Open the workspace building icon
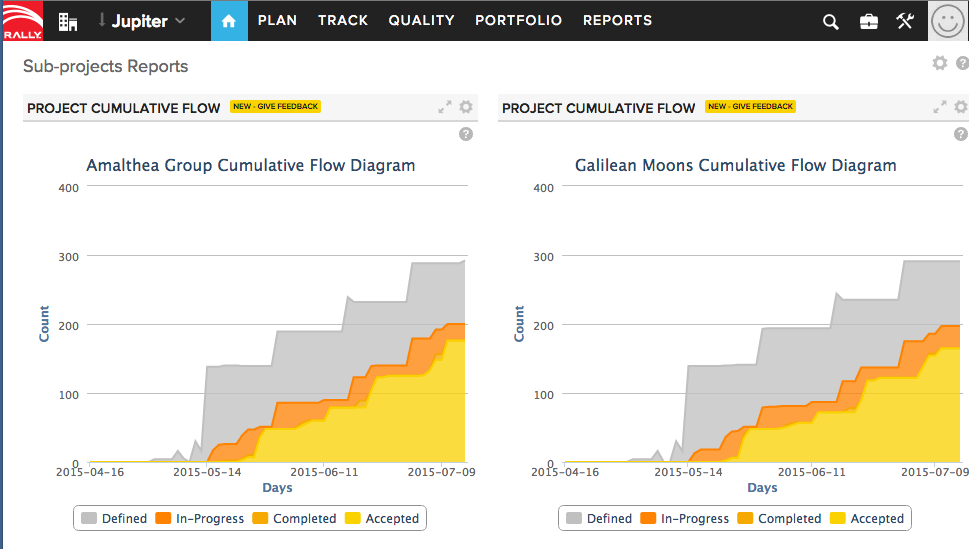969x549 pixels. coord(68,21)
